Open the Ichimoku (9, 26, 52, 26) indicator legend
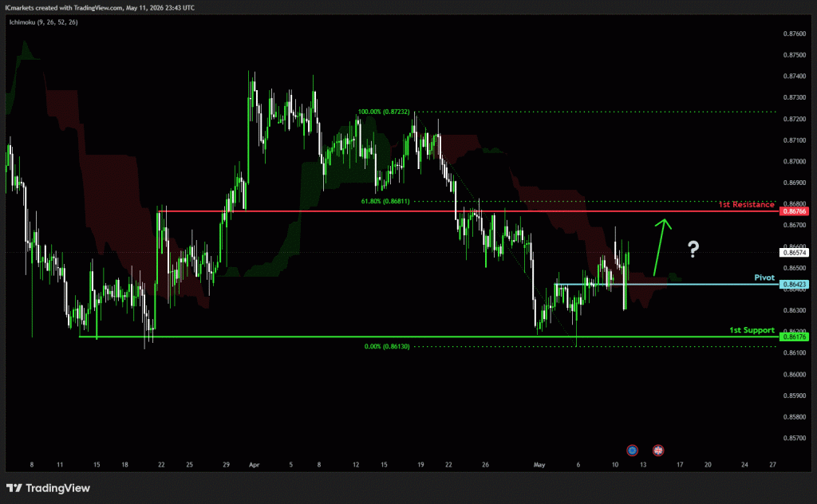The image size is (817, 504). click(x=43, y=22)
